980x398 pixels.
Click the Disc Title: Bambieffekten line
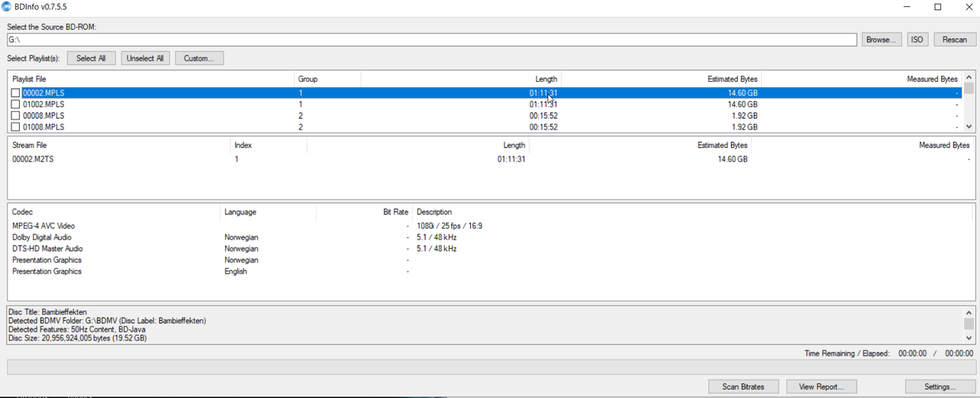[x=47, y=312]
